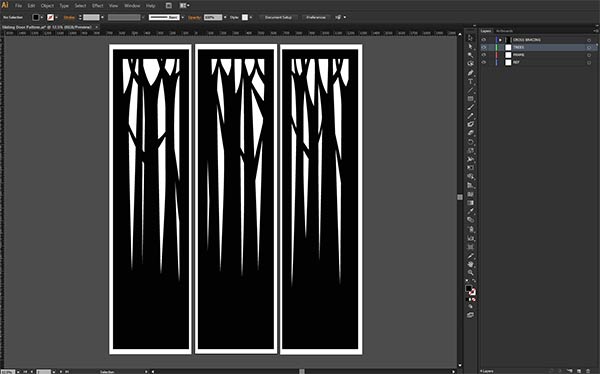This screenshot has width=600, height=374.
Task: Select the Type tool
Action: click(470, 82)
